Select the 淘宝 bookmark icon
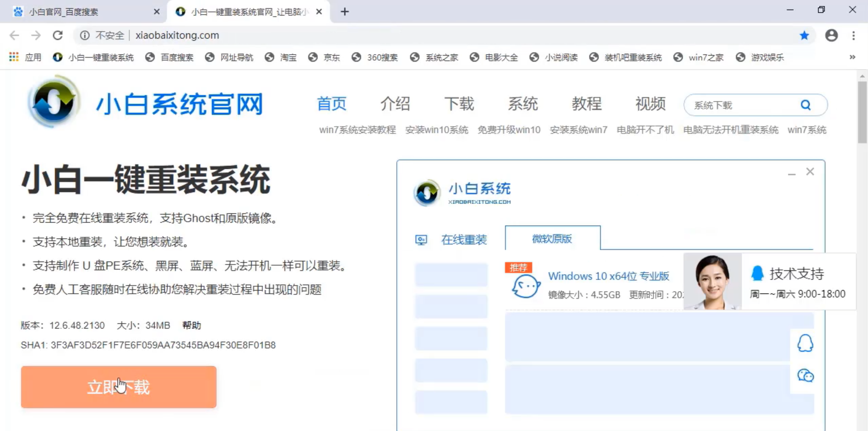Viewport: 868px width, 431px height. [270, 57]
